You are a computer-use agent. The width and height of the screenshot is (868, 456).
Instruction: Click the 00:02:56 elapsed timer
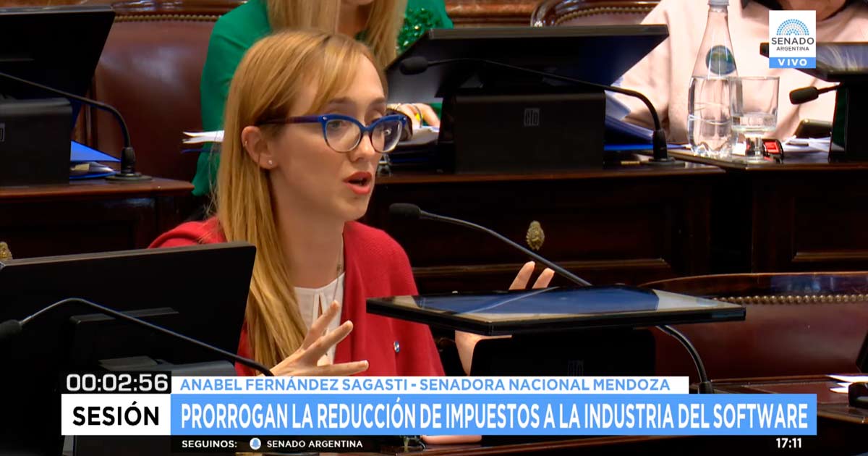(117, 383)
